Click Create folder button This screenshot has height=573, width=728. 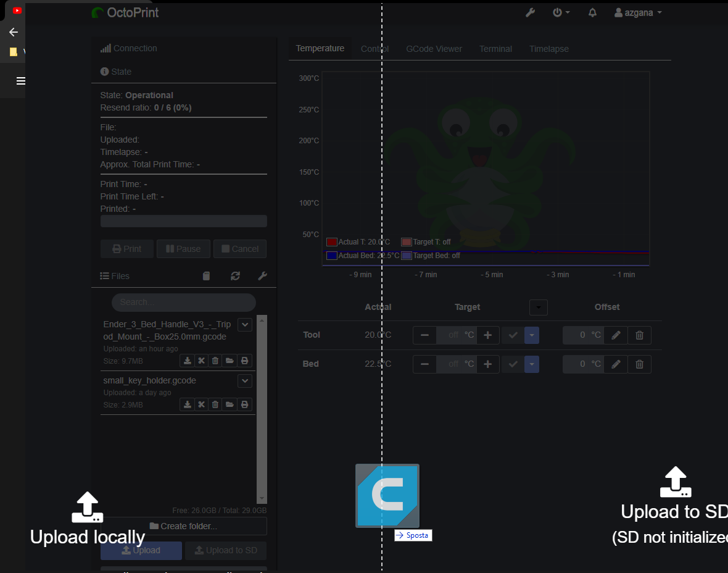[184, 526]
